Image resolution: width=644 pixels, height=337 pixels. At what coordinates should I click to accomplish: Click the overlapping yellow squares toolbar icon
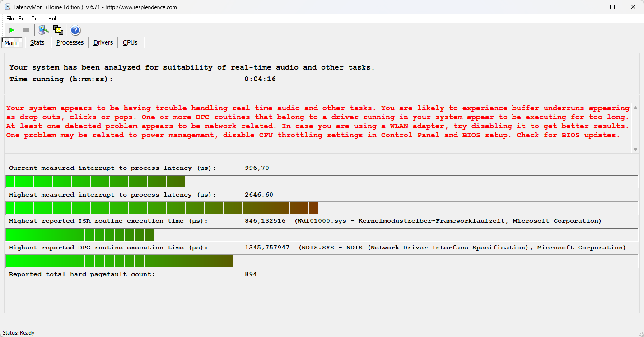click(58, 30)
